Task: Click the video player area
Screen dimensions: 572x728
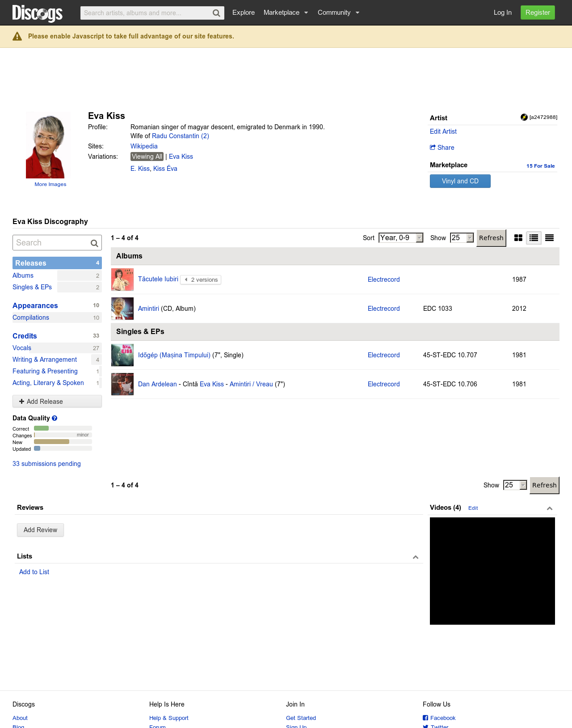Action: point(492,571)
